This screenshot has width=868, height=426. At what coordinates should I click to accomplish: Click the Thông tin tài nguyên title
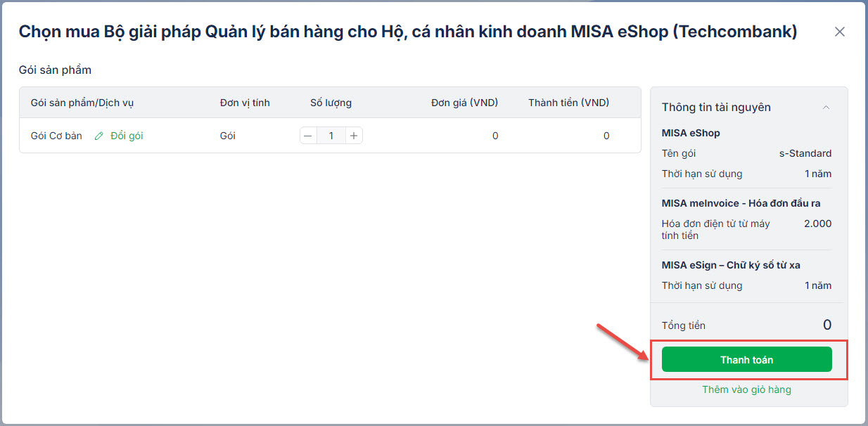[716, 108]
